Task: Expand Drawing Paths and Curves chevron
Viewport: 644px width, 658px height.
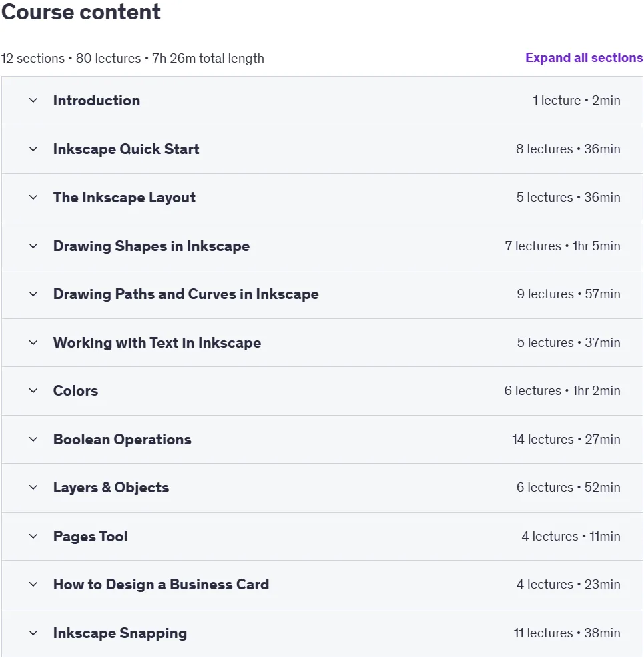Action: pos(33,294)
